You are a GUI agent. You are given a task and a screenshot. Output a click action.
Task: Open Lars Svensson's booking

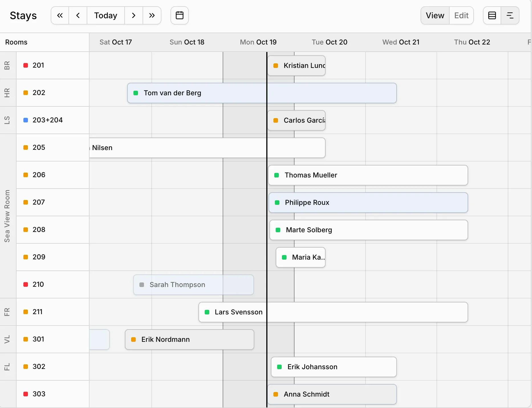(x=333, y=312)
